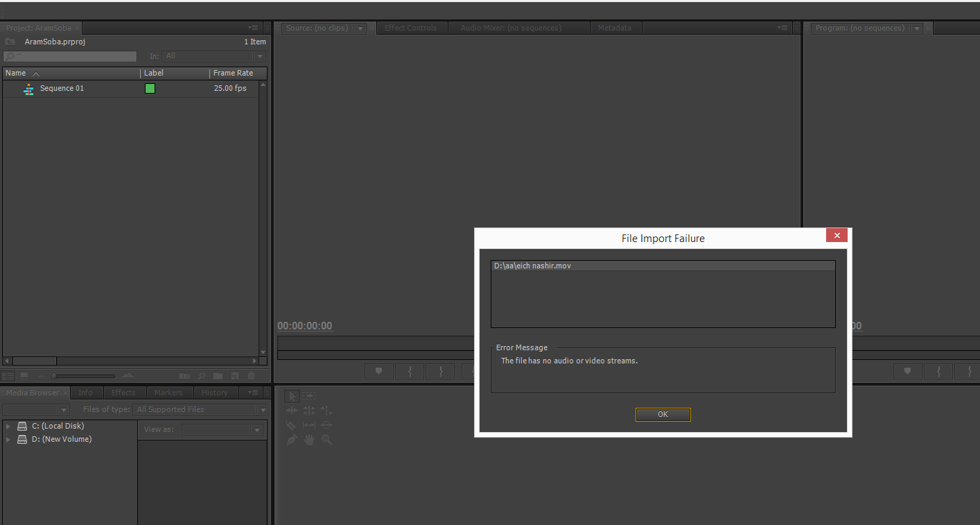980x525 pixels.
Task: Select the Ripple Edit tool
Action: (292, 411)
